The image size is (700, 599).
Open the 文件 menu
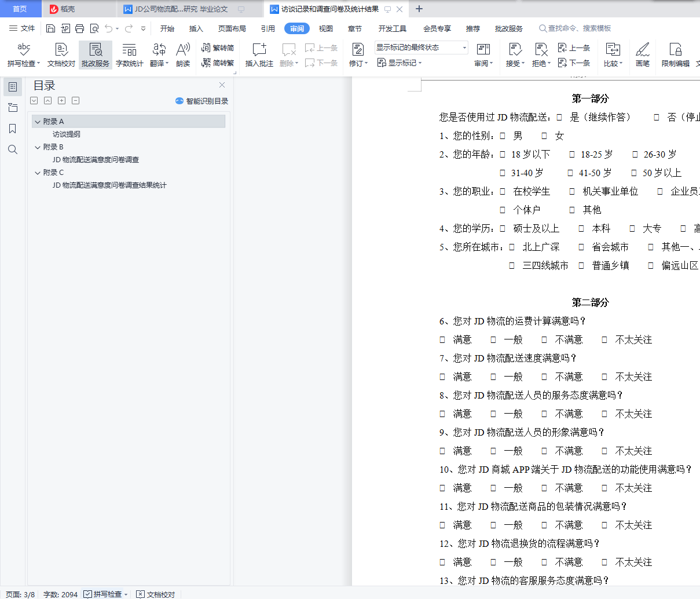[x=22, y=28]
